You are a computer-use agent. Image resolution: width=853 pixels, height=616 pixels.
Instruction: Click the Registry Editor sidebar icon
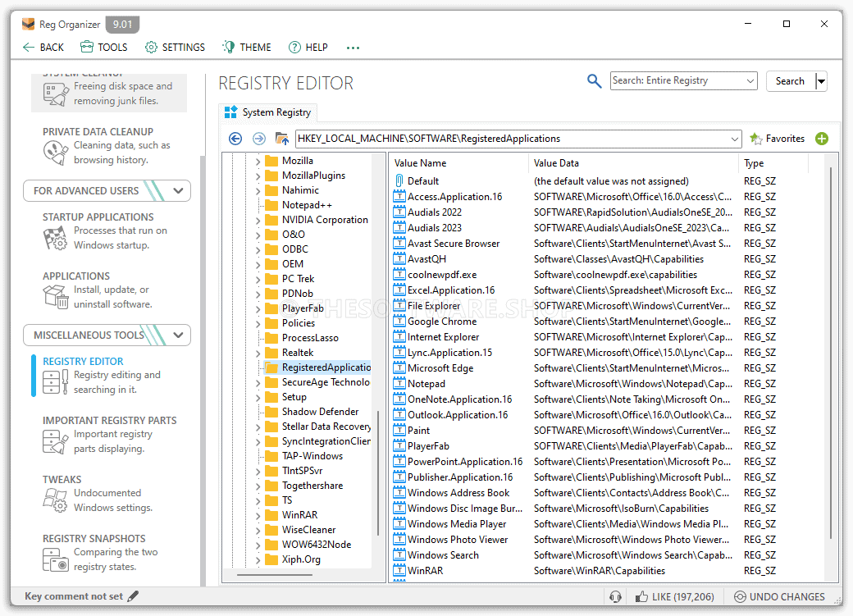click(56, 382)
